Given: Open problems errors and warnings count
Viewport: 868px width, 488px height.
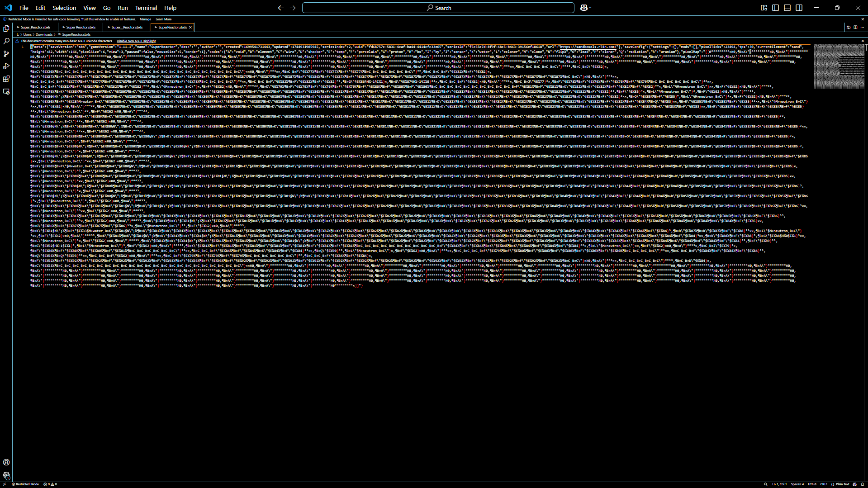Looking at the screenshot, I should tap(50, 484).
